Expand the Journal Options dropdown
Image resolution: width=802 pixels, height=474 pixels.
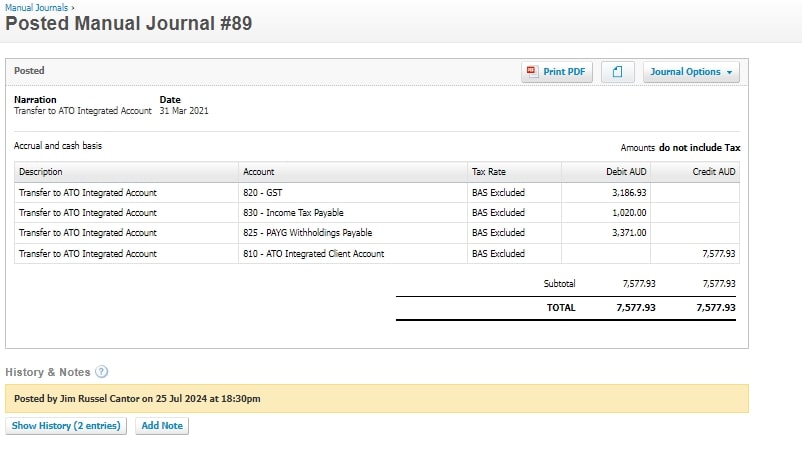click(691, 72)
